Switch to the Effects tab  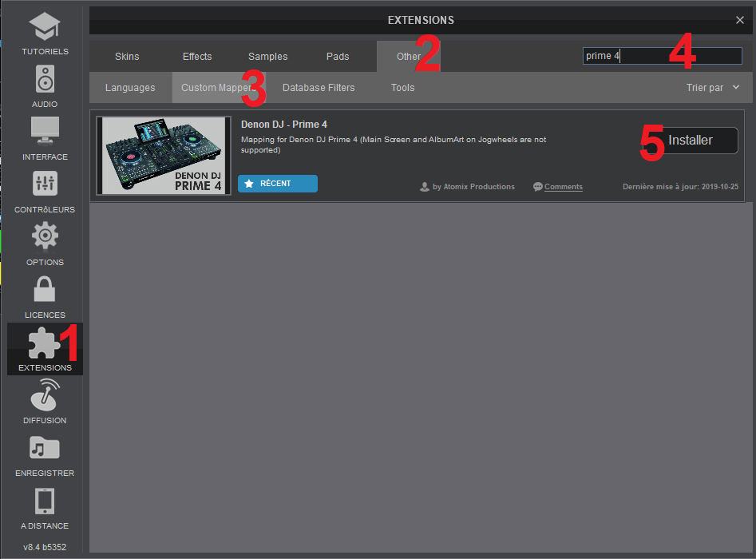pyautogui.click(x=197, y=57)
